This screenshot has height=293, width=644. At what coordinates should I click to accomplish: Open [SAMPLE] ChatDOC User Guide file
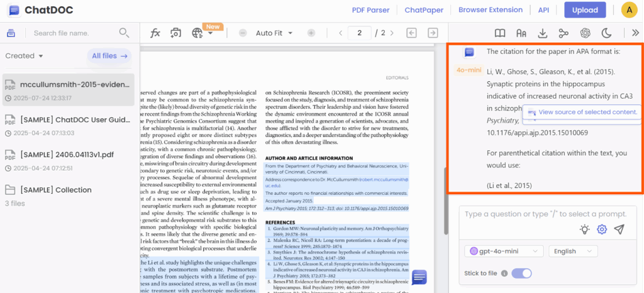68,125
